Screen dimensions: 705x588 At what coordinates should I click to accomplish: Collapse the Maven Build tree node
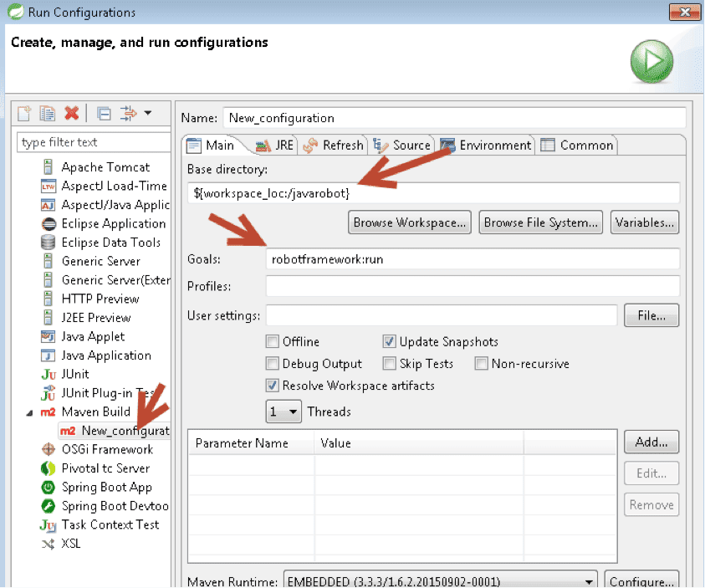pos(30,412)
